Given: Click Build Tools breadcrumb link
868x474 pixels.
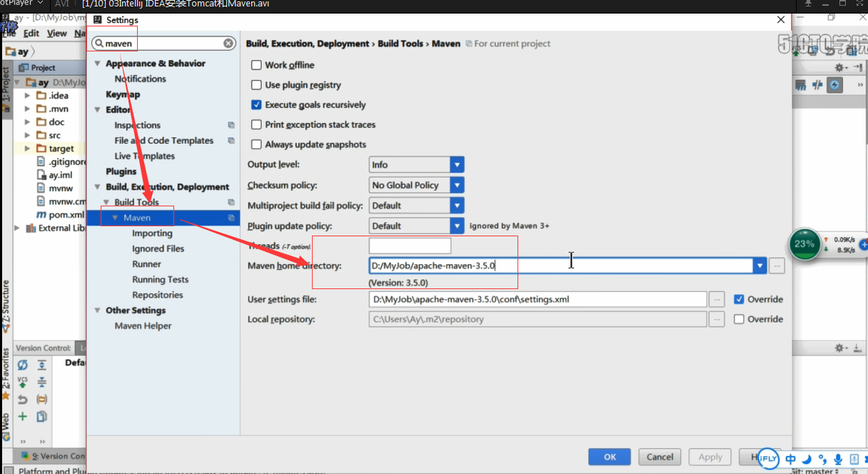Looking at the screenshot, I should point(400,44).
